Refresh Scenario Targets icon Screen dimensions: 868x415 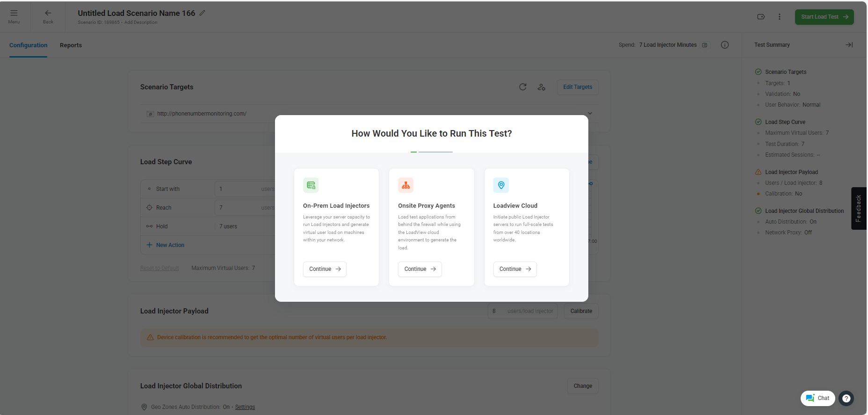tap(523, 87)
